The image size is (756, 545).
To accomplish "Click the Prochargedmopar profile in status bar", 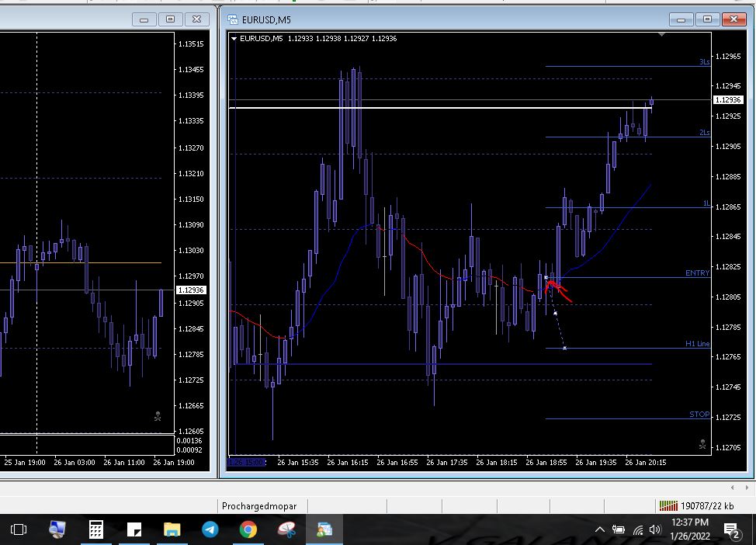I will pyautogui.click(x=259, y=506).
